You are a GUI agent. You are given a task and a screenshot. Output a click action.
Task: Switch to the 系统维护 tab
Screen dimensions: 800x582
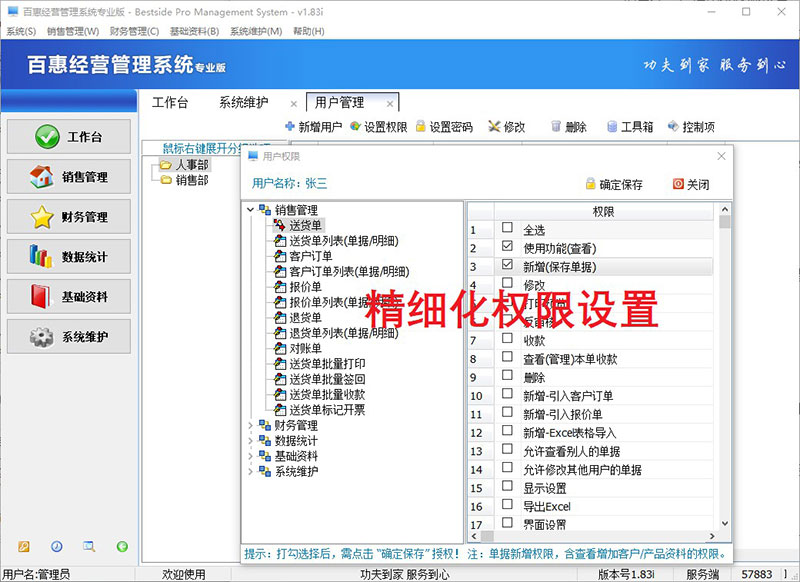[243, 103]
